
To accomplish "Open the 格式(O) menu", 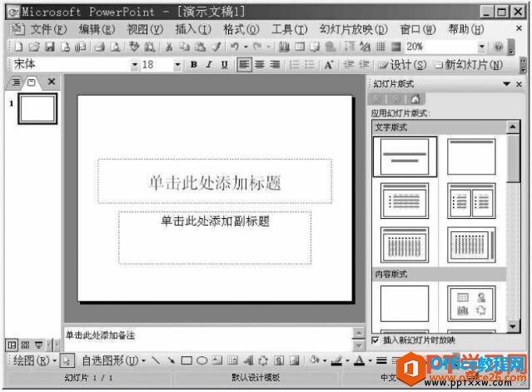I will 241,29.
